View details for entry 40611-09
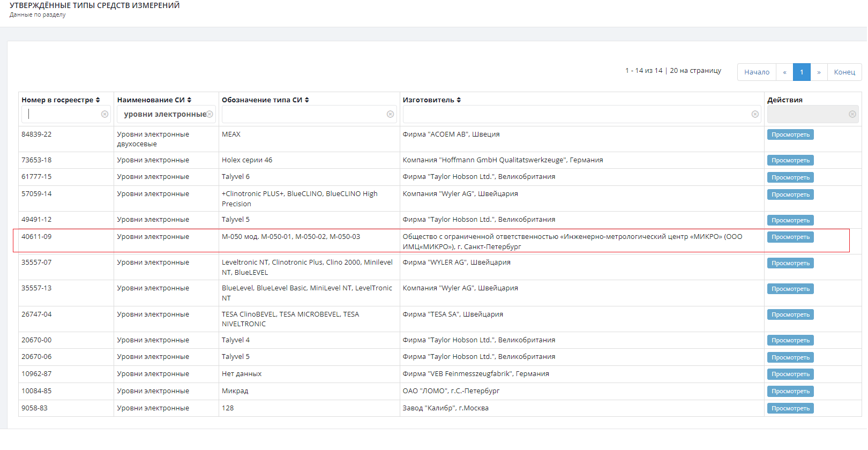Screen dimensions: 868x450 [790, 237]
